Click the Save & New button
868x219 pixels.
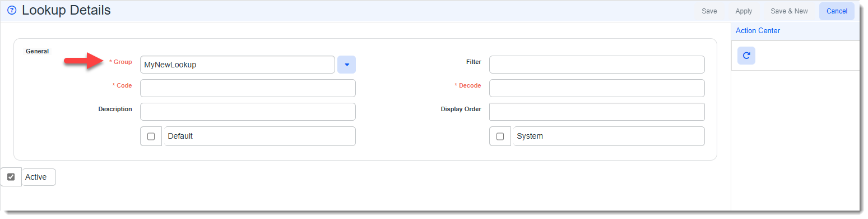tap(789, 11)
